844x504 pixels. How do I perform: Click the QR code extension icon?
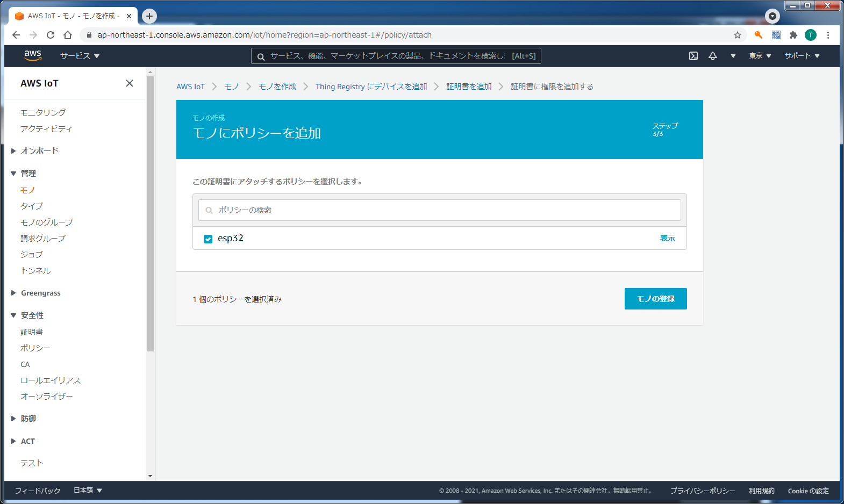776,35
